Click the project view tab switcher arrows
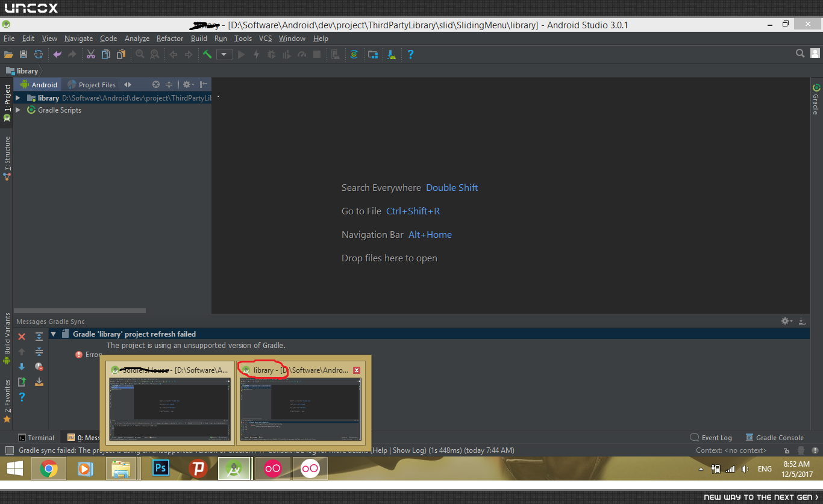 click(128, 85)
